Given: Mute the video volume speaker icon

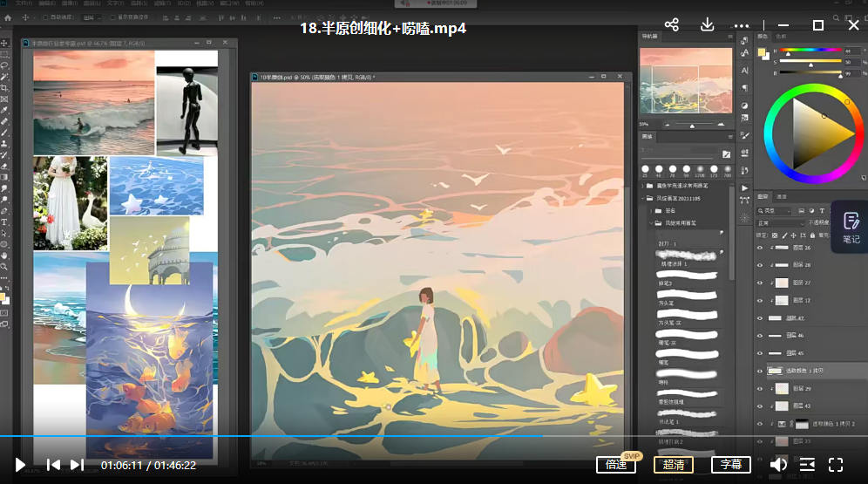Looking at the screenshot, I should click(x=778, y=465).
